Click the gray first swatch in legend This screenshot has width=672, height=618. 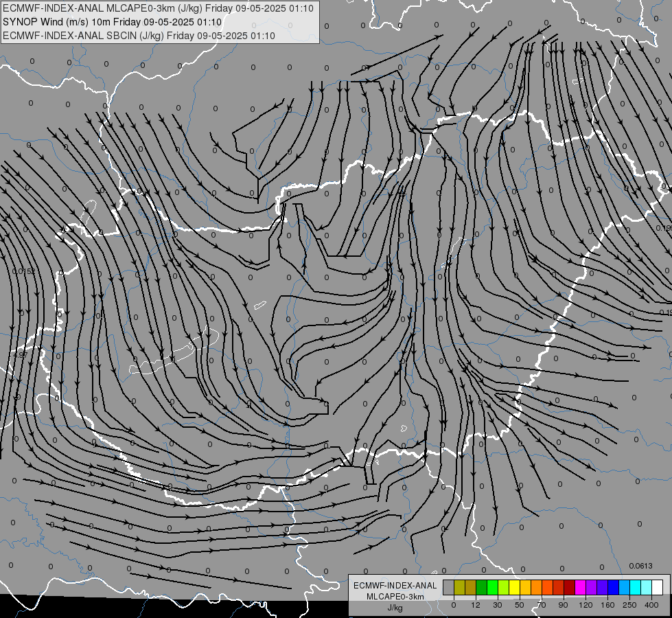tap(449, 587)
